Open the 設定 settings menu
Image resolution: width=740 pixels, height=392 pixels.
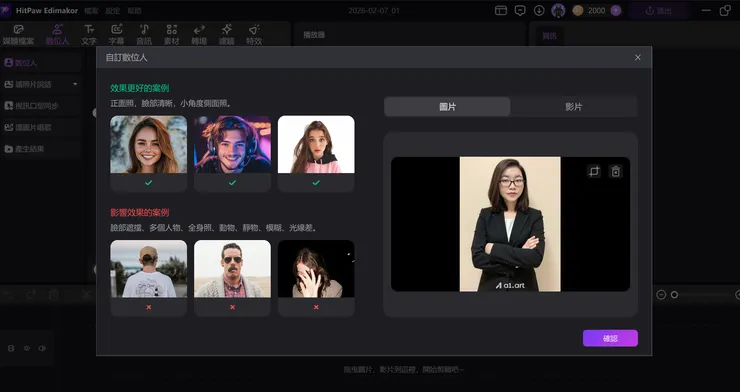pyautogui.click(x=113, y=10)
